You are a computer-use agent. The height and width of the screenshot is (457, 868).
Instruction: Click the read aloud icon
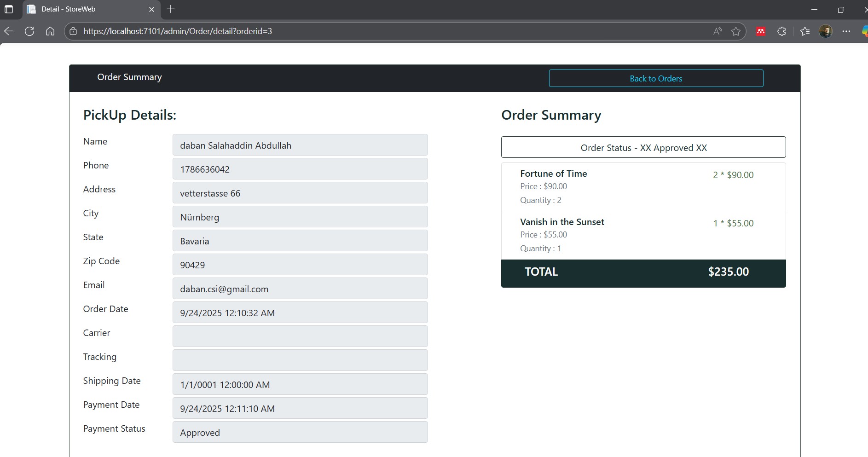(x=717, y=31)
